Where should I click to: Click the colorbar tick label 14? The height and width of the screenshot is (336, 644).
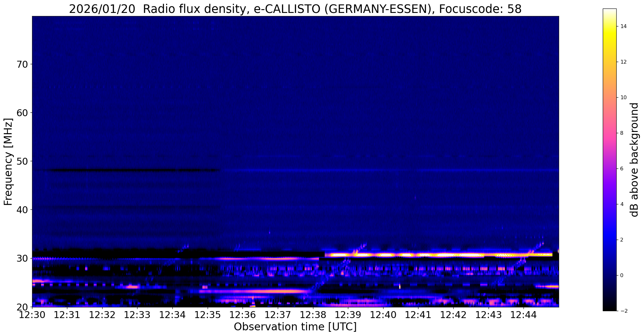pos(623,26)
